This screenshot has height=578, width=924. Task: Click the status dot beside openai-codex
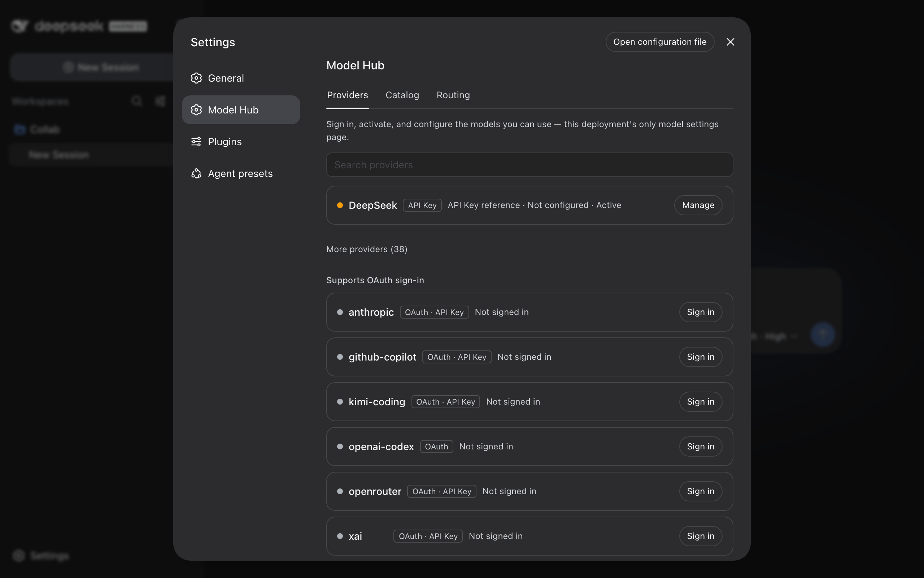tap(340, 446)
